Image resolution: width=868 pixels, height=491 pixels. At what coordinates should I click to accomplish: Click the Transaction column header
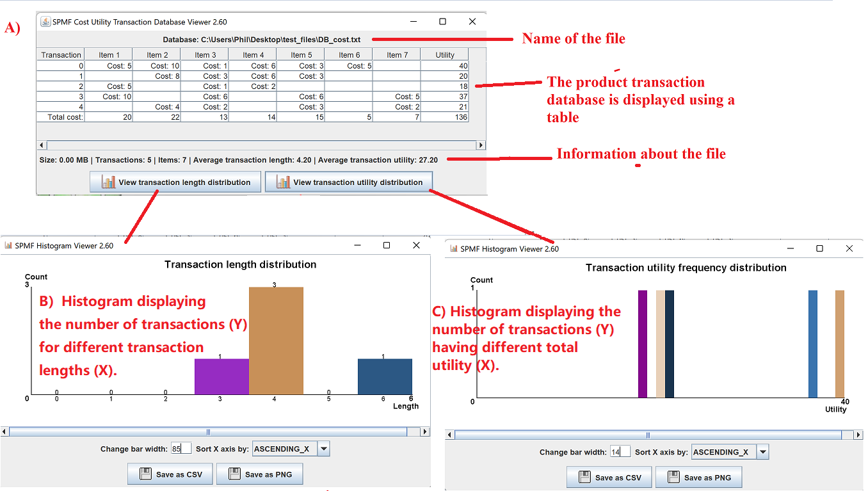pos(61,55)
